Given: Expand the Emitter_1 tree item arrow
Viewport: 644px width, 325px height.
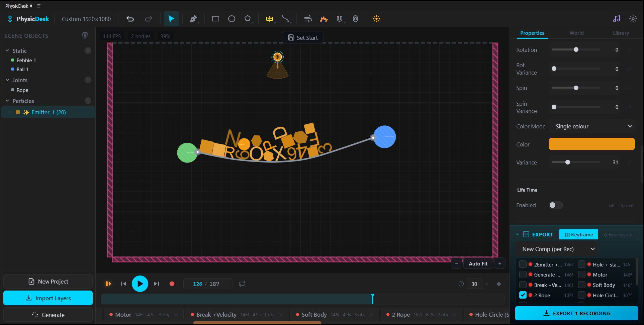Looking at the screenshot, I should click(10, 112).
